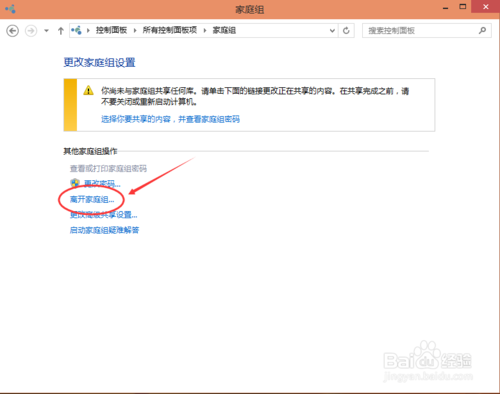This screenshot has width=500, height=394.
Task: Maximize the 家庭组 window
Action: 463,7
